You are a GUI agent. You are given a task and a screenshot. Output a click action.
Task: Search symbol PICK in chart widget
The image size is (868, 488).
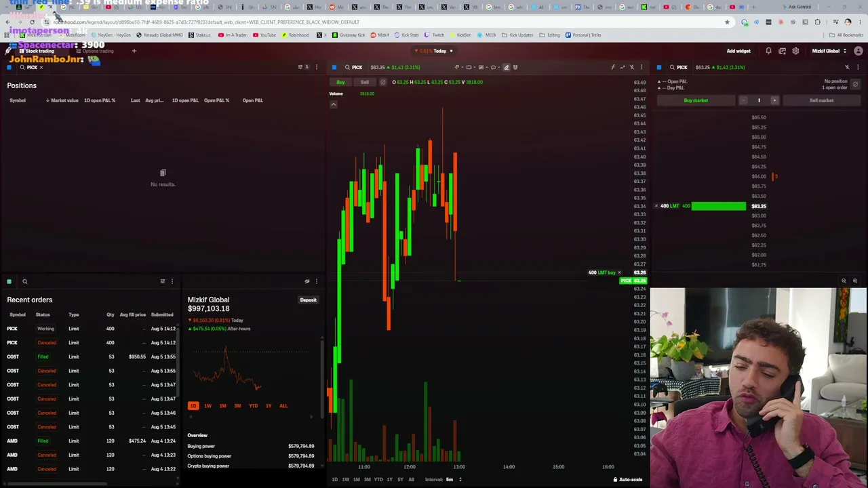353,67
